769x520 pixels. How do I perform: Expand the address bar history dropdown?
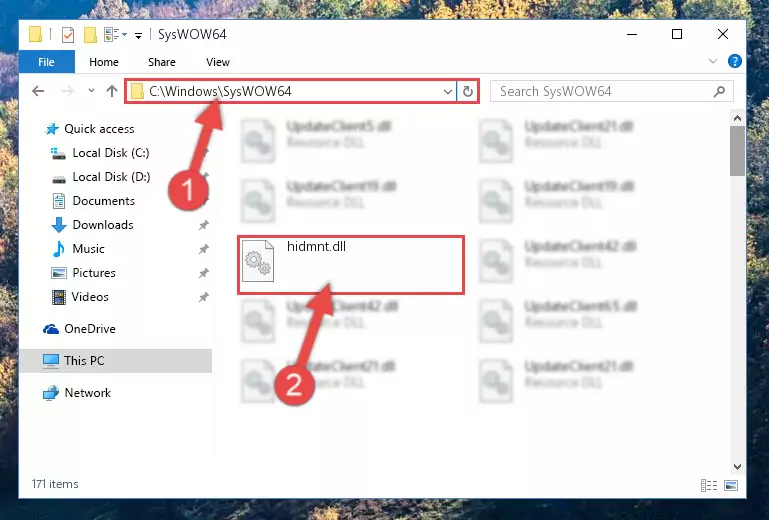[x=447, y=92]
